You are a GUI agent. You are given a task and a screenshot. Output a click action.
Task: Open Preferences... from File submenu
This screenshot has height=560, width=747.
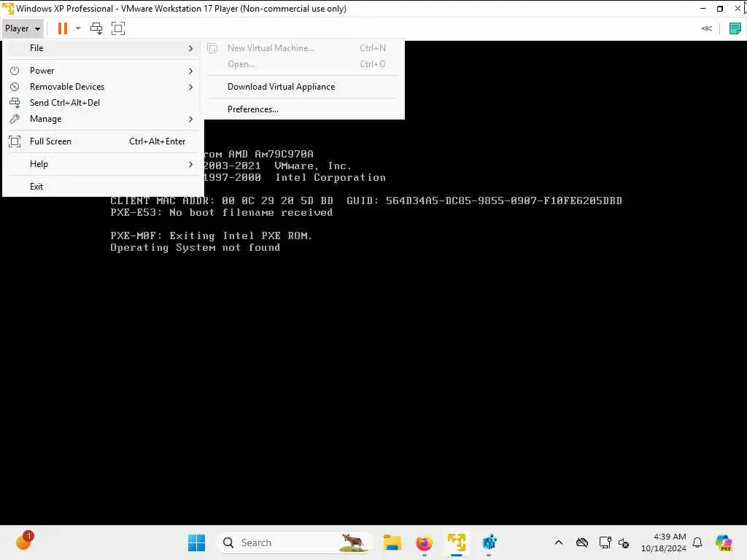(x=304, y=109)
